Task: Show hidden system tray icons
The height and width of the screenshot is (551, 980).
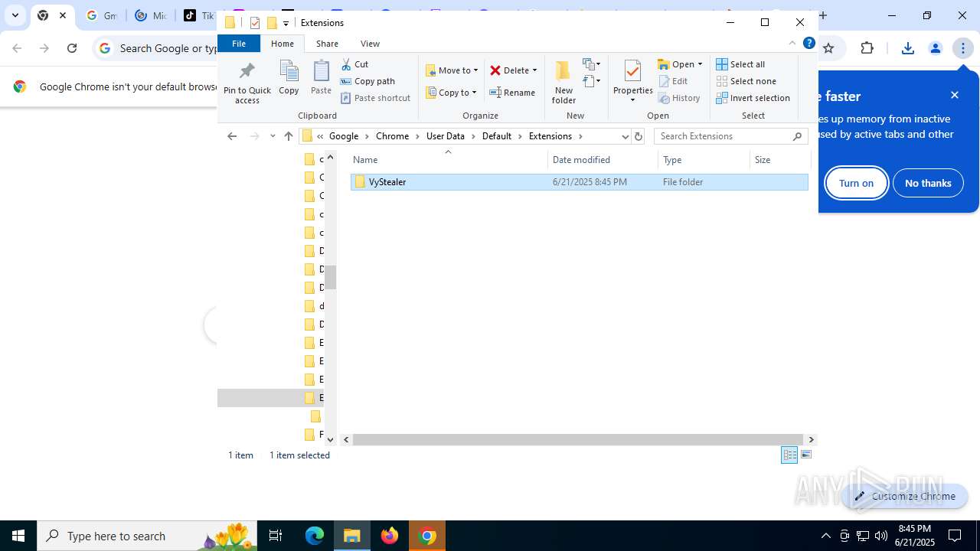Action: point(825,536)
